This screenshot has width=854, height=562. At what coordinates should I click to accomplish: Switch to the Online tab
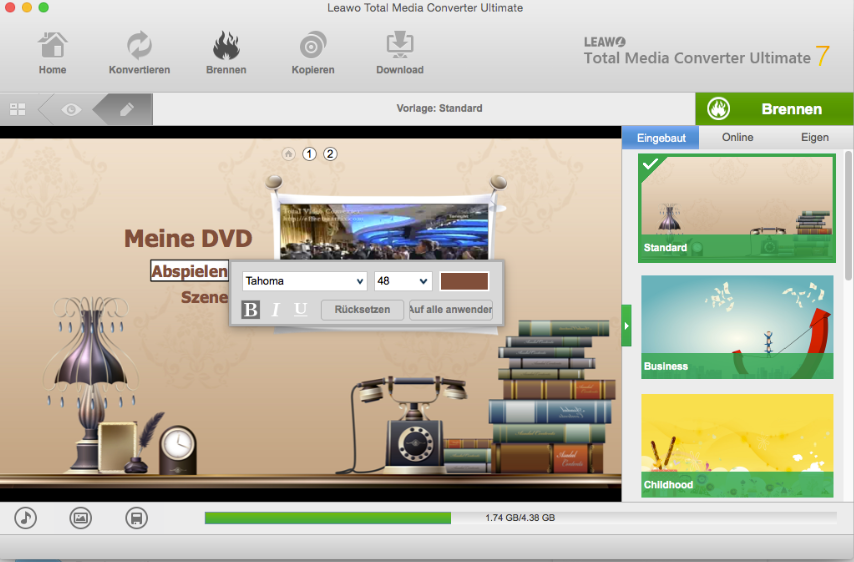[x=737, y=138]
